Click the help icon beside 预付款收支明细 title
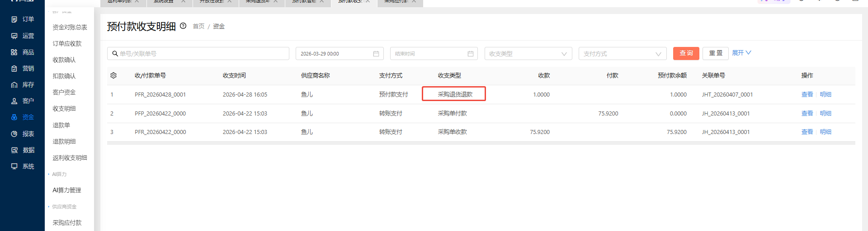The width and height of the screenshot is (868, 231). [x=183, y=26]
